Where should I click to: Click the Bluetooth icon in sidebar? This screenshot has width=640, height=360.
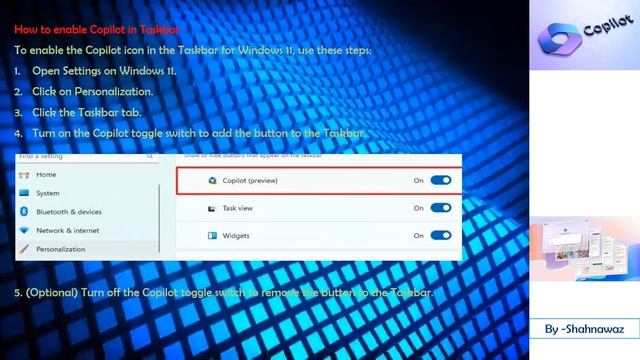tap(24, 211)
